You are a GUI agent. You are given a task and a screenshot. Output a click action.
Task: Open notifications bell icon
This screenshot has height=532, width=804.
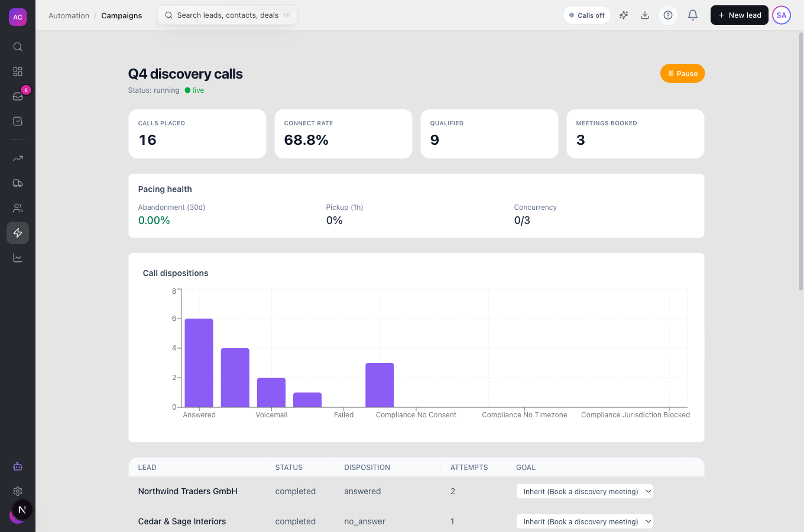693,15
